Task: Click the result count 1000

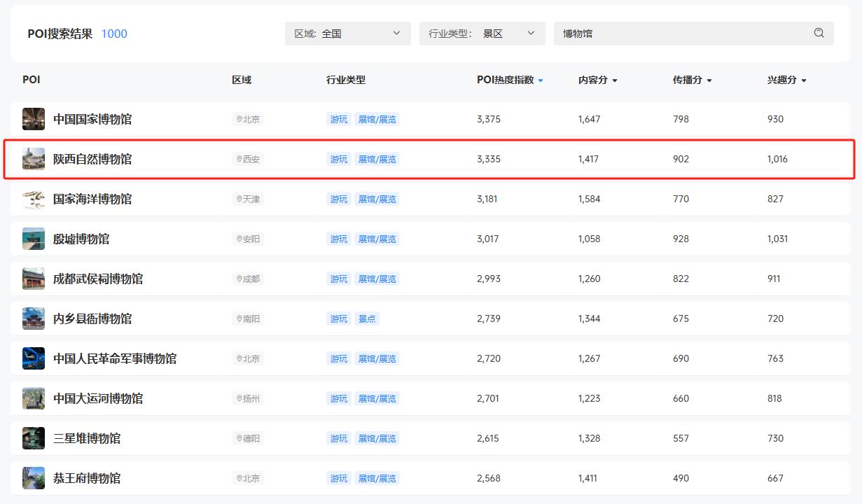Action: 114,34
